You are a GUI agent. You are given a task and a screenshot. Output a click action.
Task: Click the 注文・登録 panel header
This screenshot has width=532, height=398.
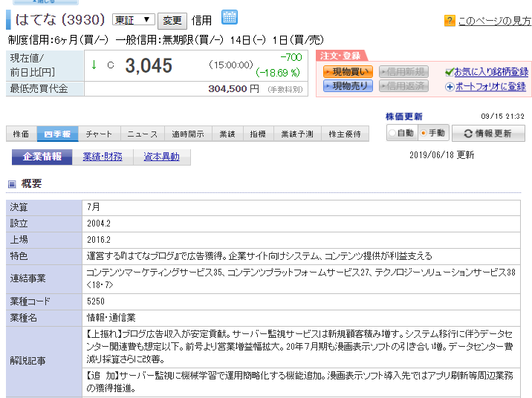pyautogui.click(x=340, y=56)
